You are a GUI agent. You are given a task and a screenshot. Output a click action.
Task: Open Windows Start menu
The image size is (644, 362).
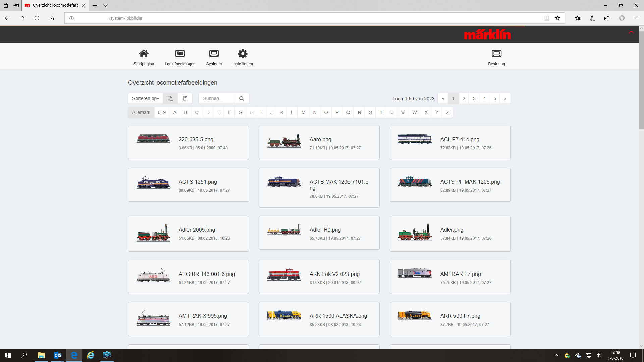[x=8, y=355]
